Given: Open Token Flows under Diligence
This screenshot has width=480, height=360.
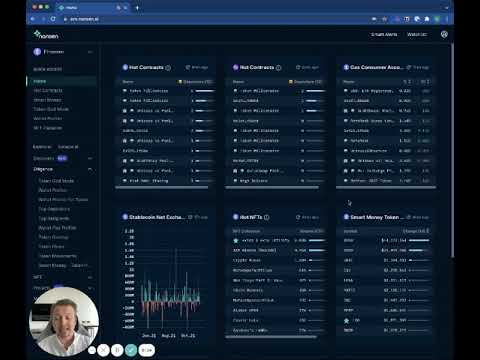Looking at the screenshot, I should click(51, 246).
